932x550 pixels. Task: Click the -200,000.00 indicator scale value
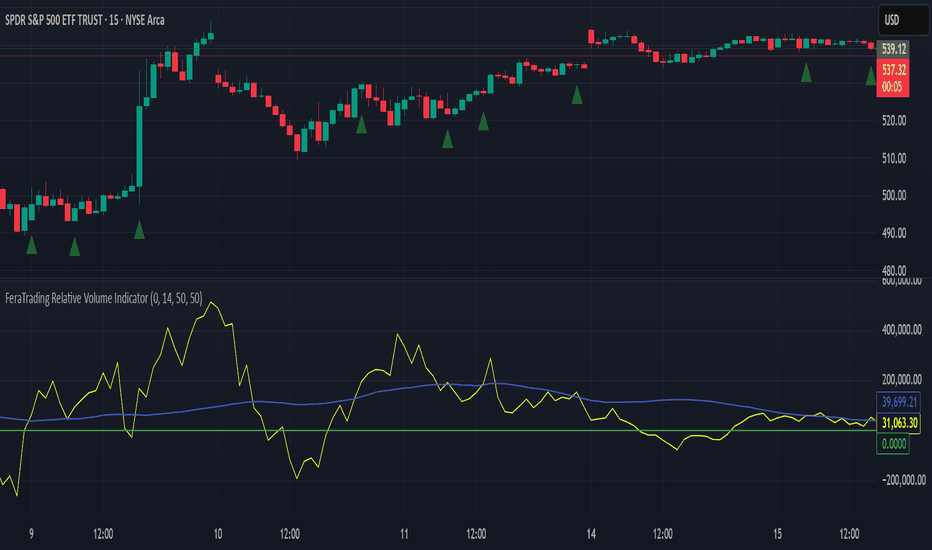[904, 480]
